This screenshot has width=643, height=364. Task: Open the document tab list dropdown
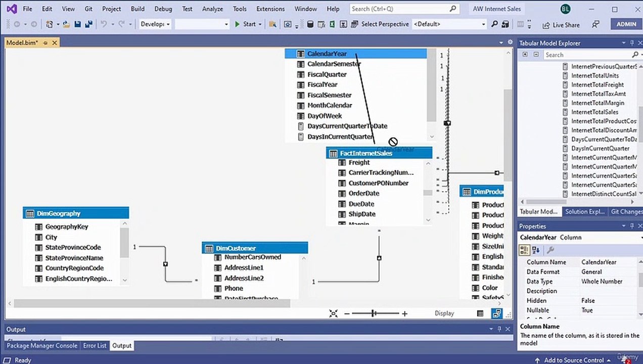(x=501, y=43)
